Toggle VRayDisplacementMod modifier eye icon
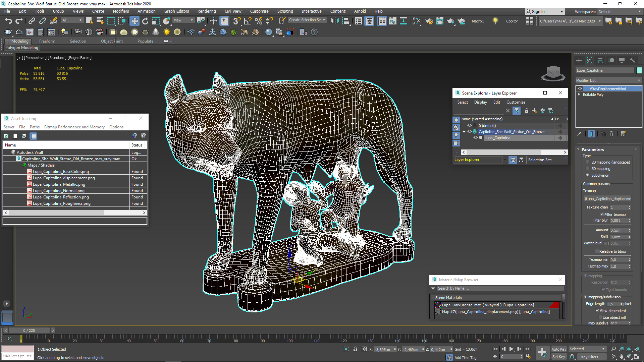This screenshot has height=362, width=644. [x=580, y=89]
